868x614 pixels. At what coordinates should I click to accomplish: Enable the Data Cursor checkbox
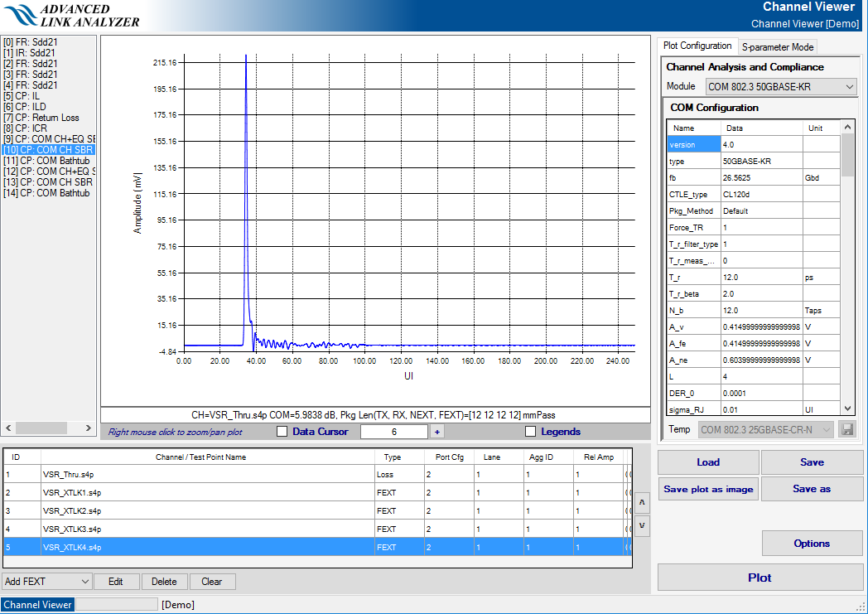pyautogui.click(x=282, y=432)
